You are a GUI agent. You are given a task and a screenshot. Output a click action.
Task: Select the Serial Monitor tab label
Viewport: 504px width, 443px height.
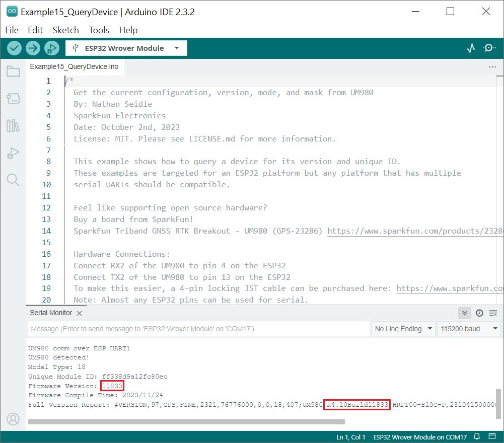coord(51,313)
